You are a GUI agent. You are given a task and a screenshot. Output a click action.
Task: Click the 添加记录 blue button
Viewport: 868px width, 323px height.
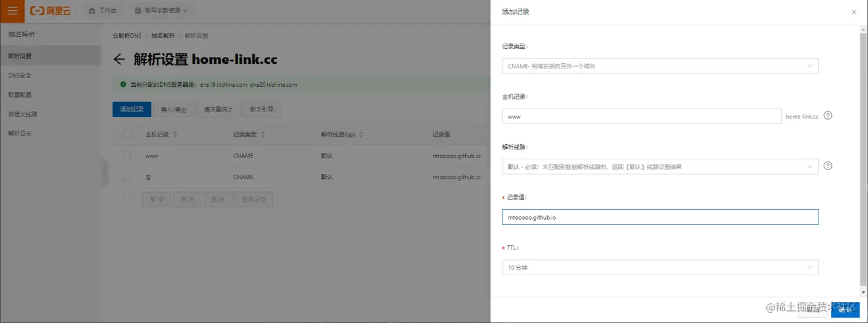131,109
